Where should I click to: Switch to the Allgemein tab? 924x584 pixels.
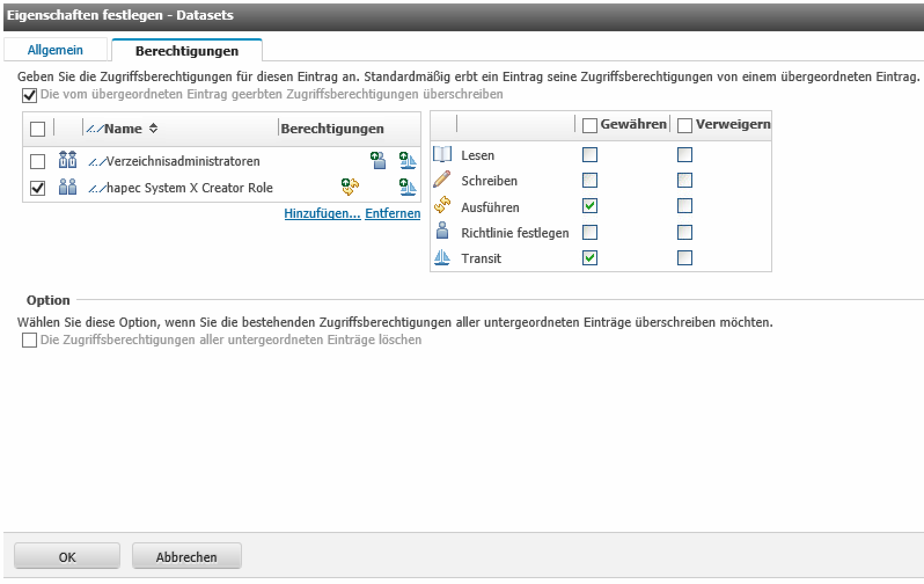(55, 50)
